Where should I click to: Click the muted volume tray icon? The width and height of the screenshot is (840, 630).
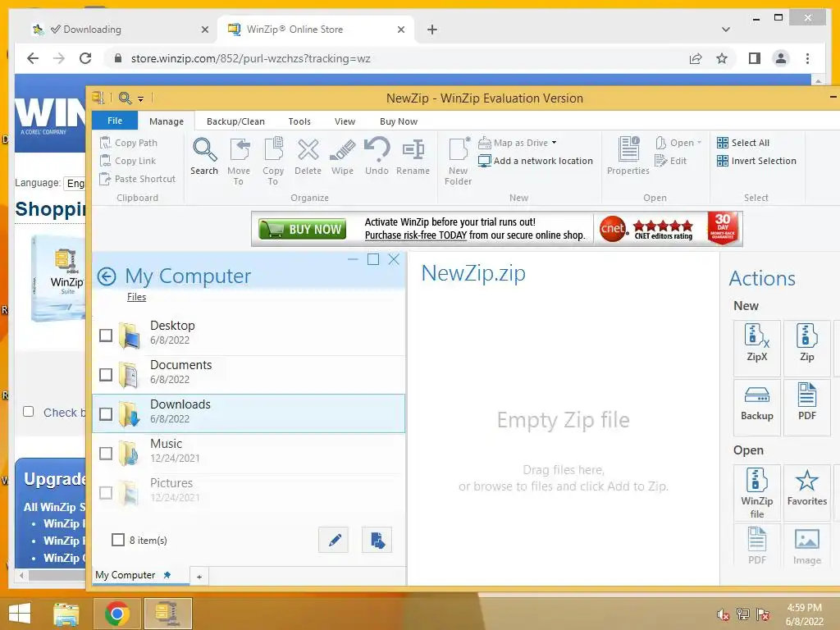click(x=724, y=615)
